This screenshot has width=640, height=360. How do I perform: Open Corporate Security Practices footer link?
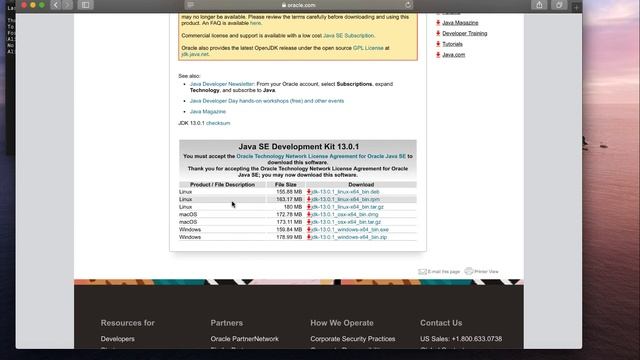click(x=353, y=339)
